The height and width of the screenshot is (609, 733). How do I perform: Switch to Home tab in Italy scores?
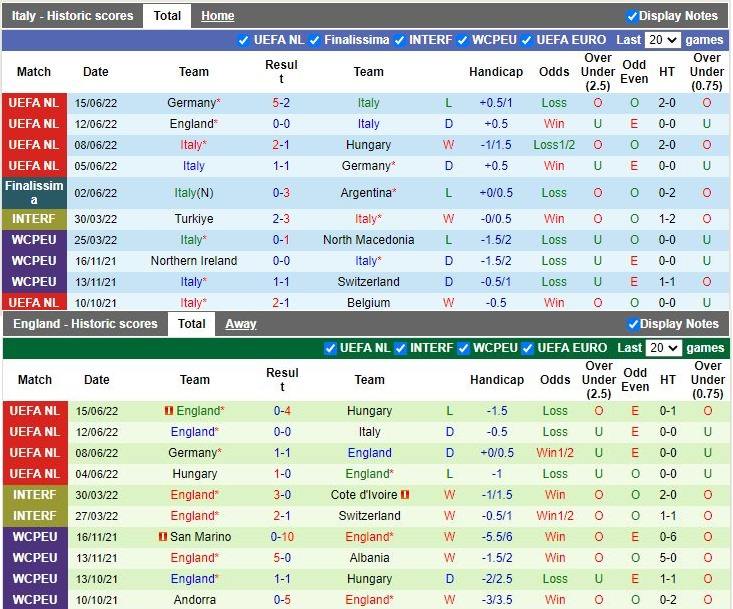217,16
